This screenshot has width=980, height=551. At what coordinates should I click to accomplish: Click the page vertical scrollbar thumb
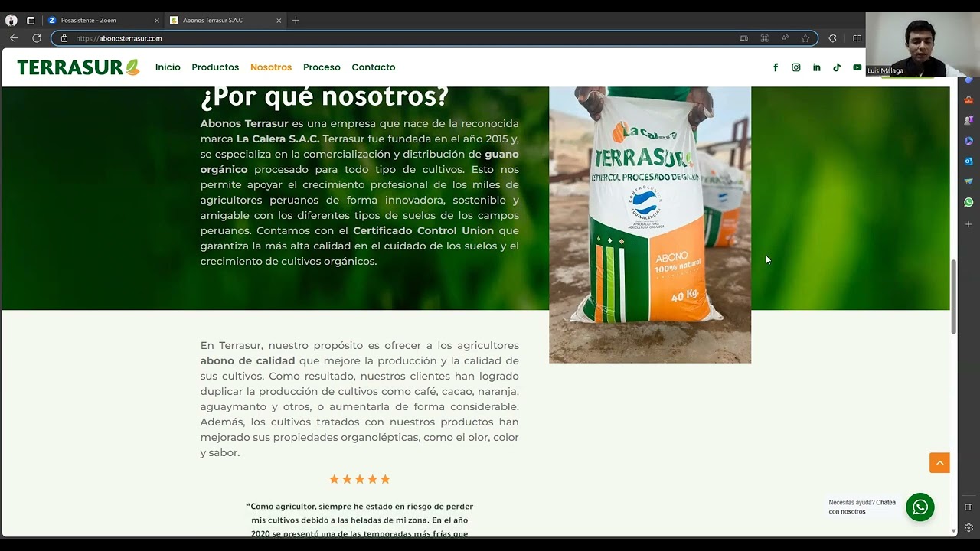click(x=954, y=297)
